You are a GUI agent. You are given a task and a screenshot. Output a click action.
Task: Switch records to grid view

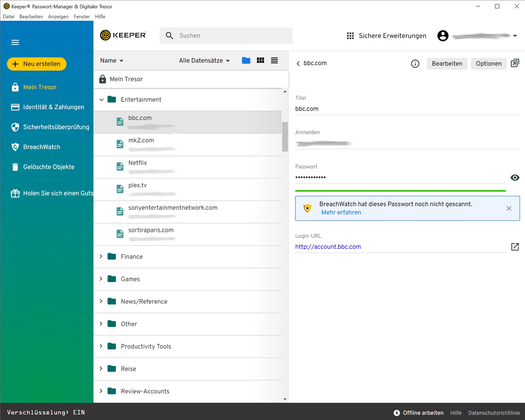pyautogui.click(x=260, y=60)
